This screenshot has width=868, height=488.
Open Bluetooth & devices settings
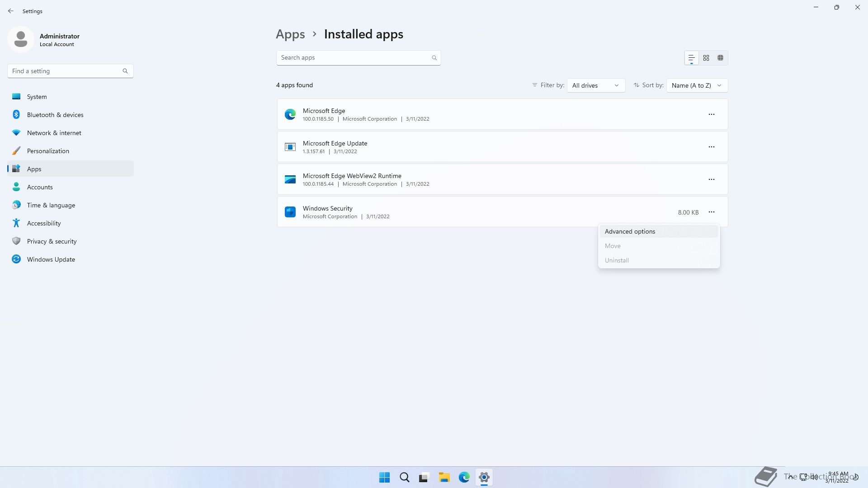(71, 115)
